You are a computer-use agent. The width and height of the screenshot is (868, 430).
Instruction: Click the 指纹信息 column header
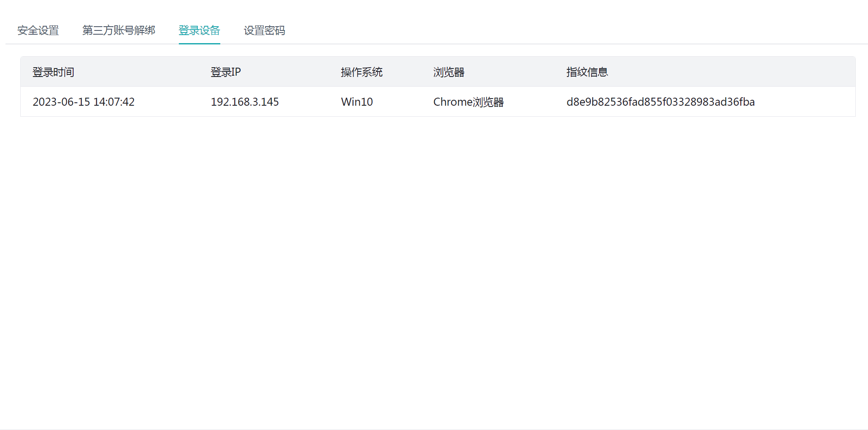coord(587,72)
